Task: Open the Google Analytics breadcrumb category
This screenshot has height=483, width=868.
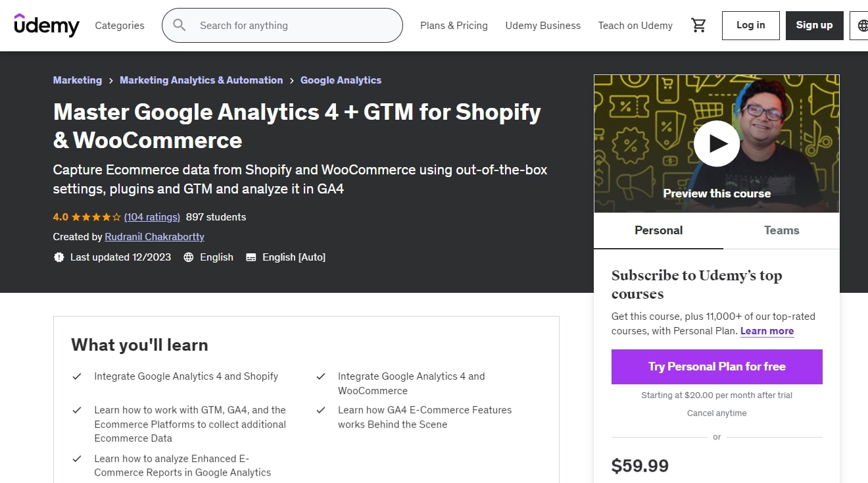Action: coord(341,80)
